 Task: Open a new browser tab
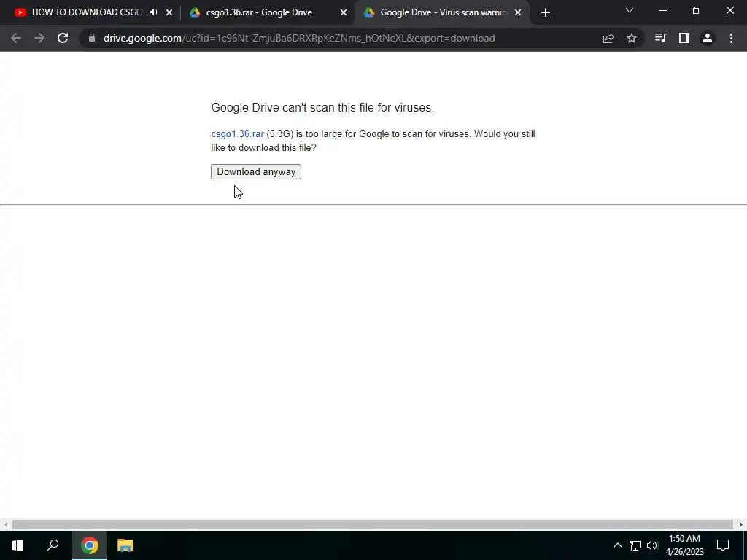pos(546,13)
